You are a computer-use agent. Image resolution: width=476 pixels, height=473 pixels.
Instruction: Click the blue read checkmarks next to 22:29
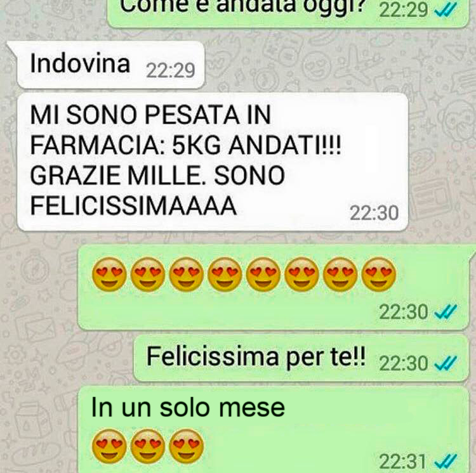[446, 11]
